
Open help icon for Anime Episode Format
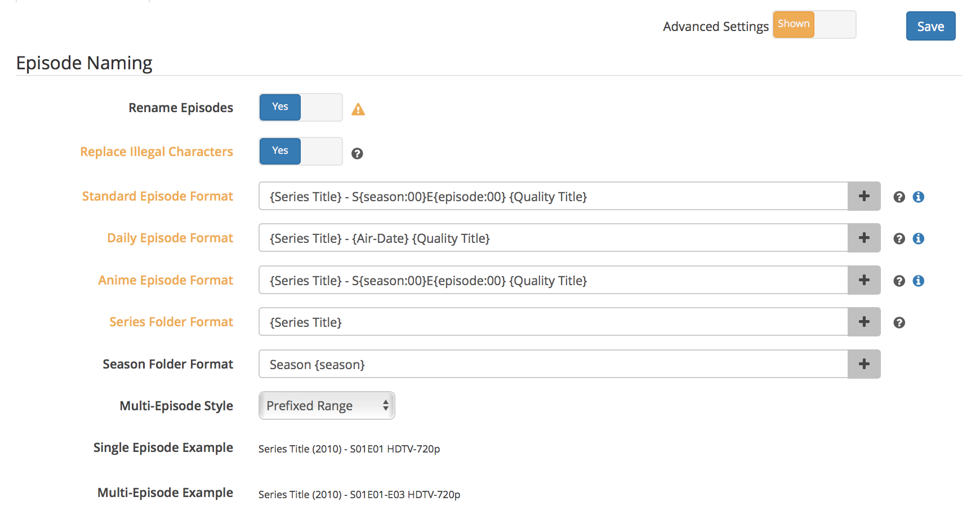point(899,281)
